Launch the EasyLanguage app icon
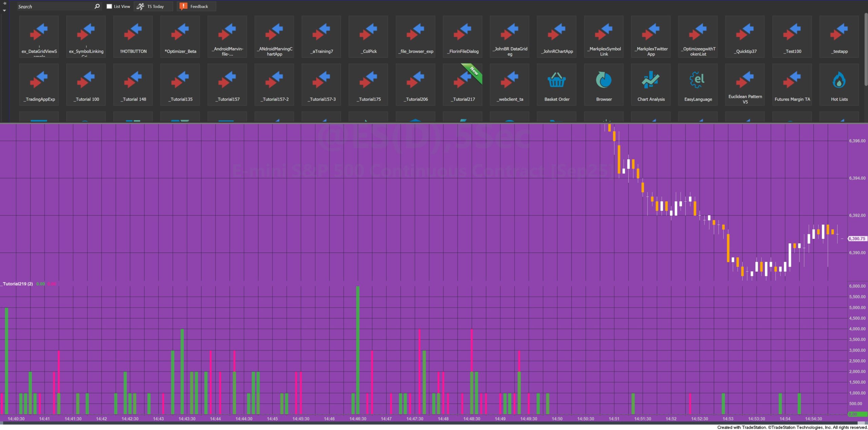Image resolution: width=868 pixels, height=430 pixels. (698, 84)
